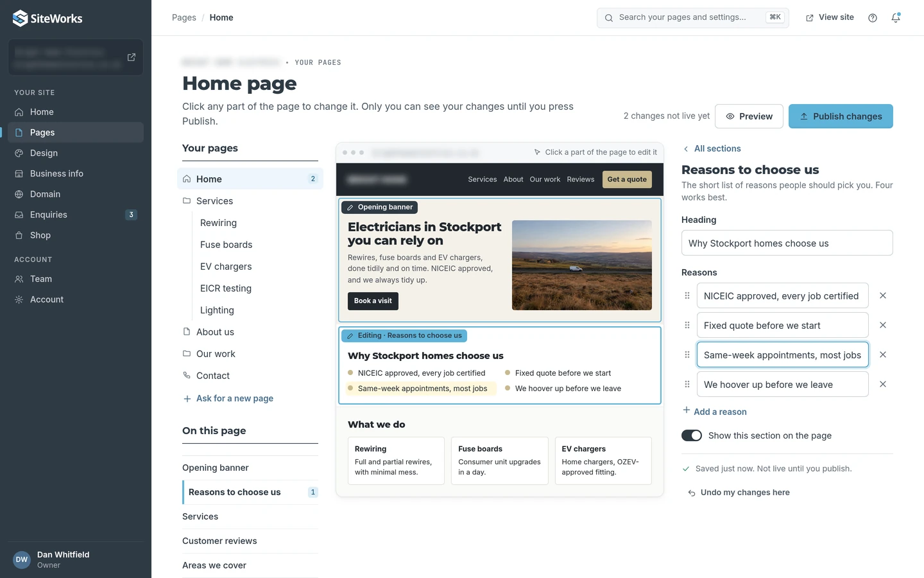This screenshot has width=924, height=578.
Task: Jump to Opening banner section
Action: pyautogui.click(x=250, y=468)
